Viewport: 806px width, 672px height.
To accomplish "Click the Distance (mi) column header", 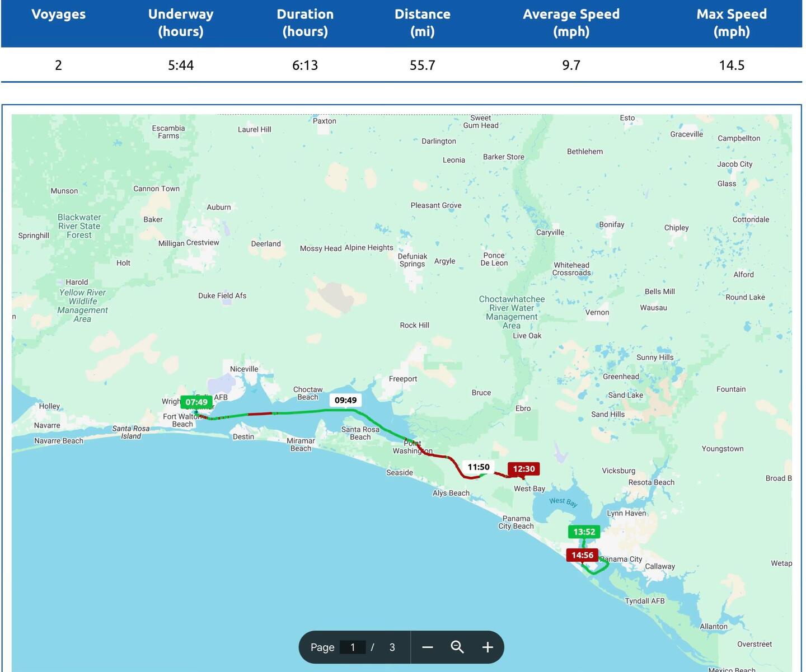I will 422,23.
